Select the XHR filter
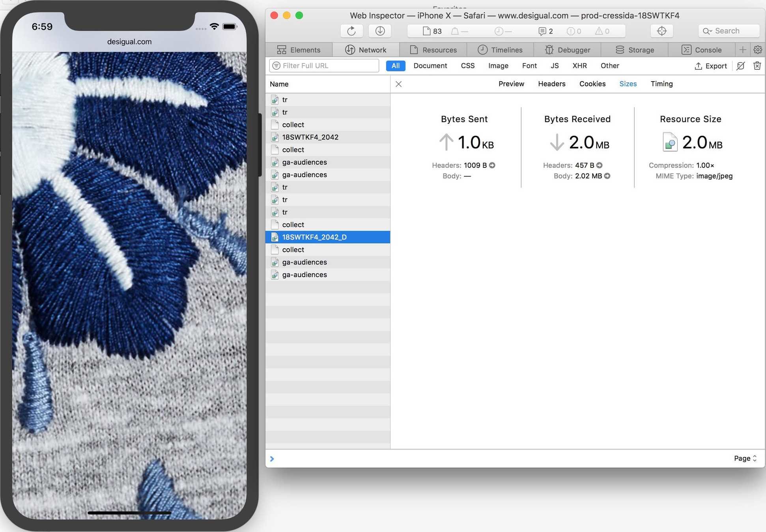This screenshot has height=532, width=766. pos(579,66)
